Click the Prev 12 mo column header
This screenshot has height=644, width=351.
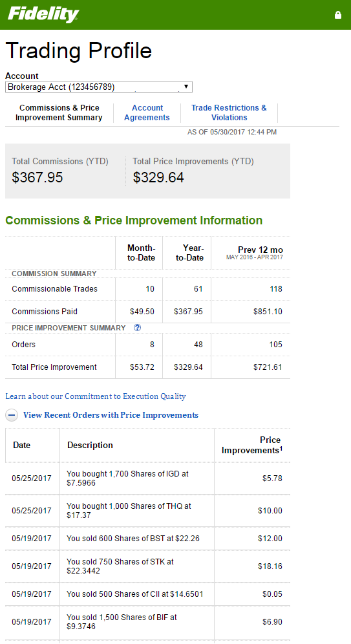[x=255, y=253]
